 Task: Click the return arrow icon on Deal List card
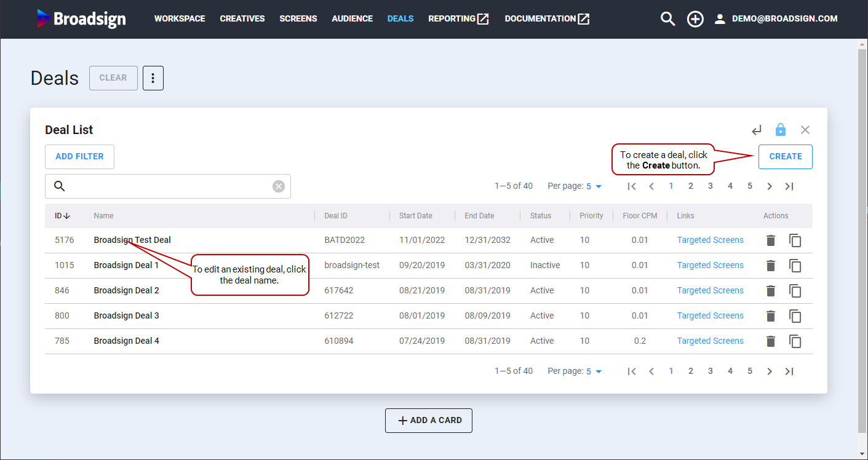click(x=757, y=130)
